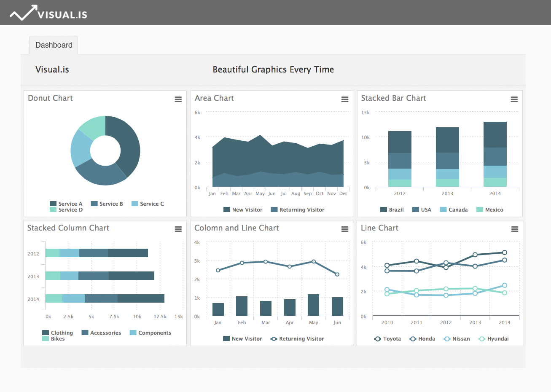Click the 2014 stacked bar top segment
The image size is (551, 392).
[x=495, y=134]
